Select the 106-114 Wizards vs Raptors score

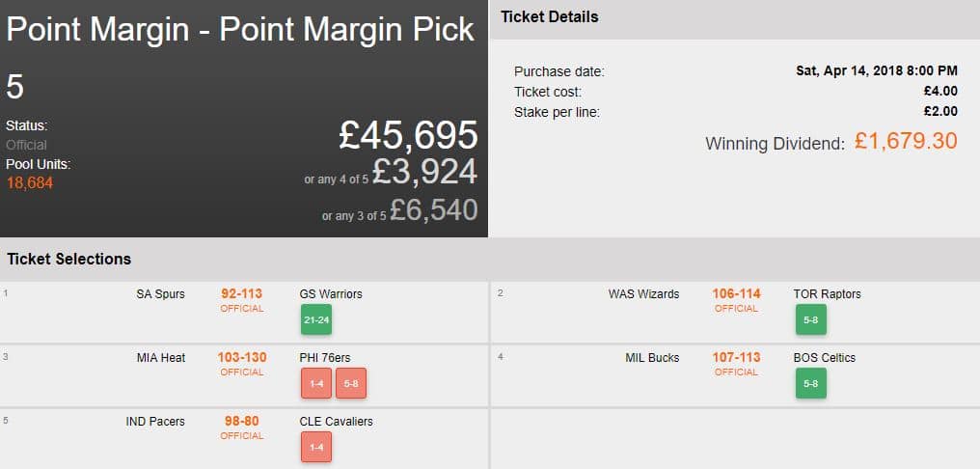point(736,294)
